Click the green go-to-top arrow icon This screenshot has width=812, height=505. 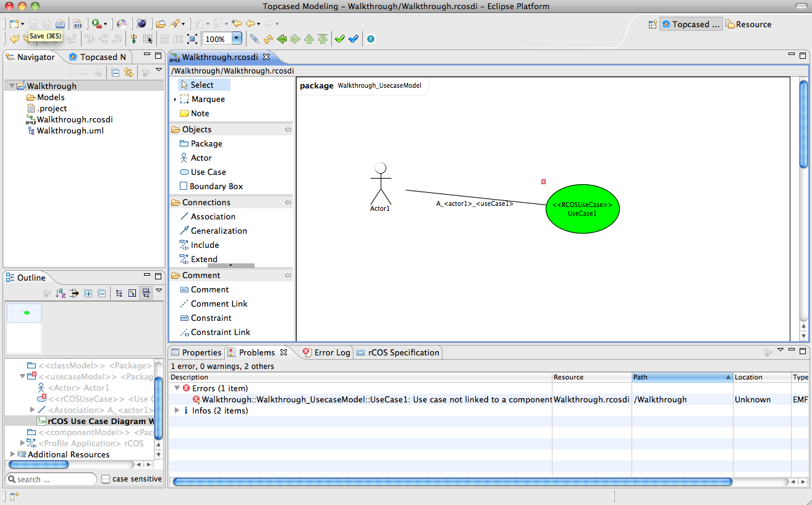click(x=323, y=39)
